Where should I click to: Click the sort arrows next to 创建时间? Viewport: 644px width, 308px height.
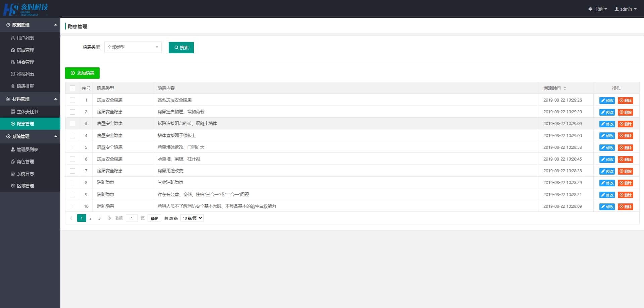(565, 88)
